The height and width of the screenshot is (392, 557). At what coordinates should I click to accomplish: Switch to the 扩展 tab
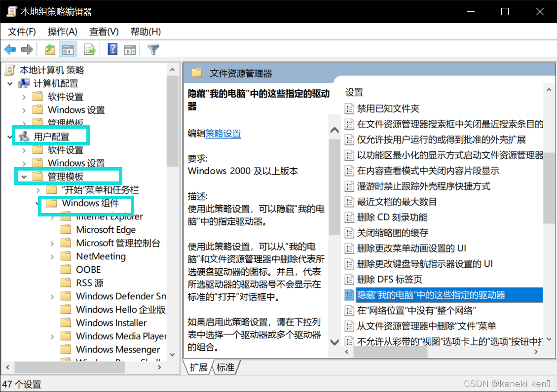pyautogui.click(x=198, y=367)
